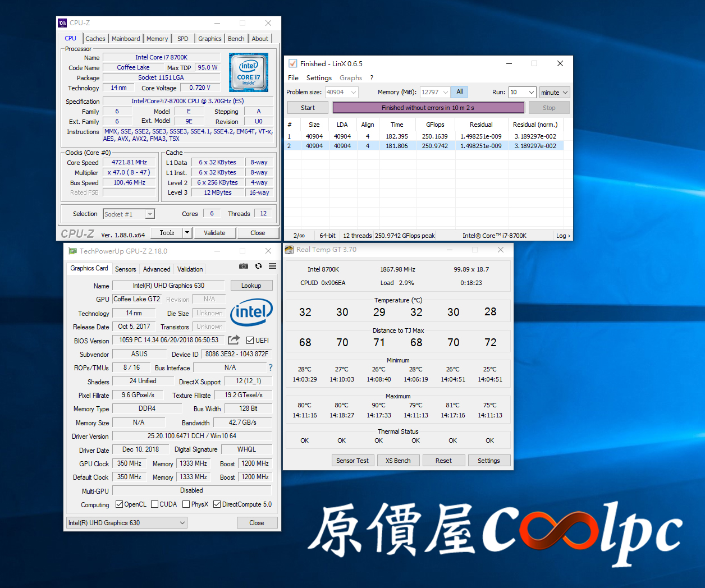This screenshot has width=705, height=588.
Task: Open the Memory tab in CPU-Z
Action: coord(157,39)
